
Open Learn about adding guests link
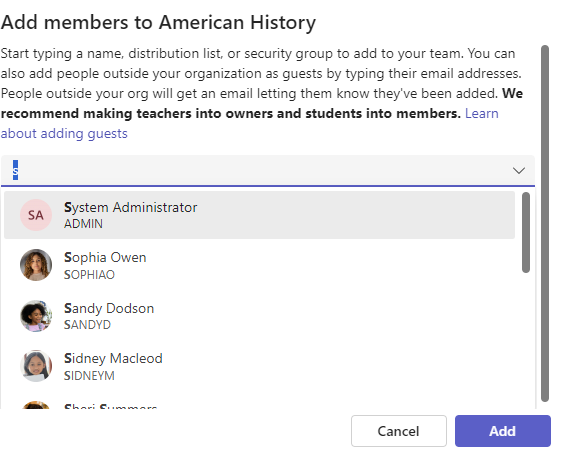pyautogui.click(x=249, y=124)
